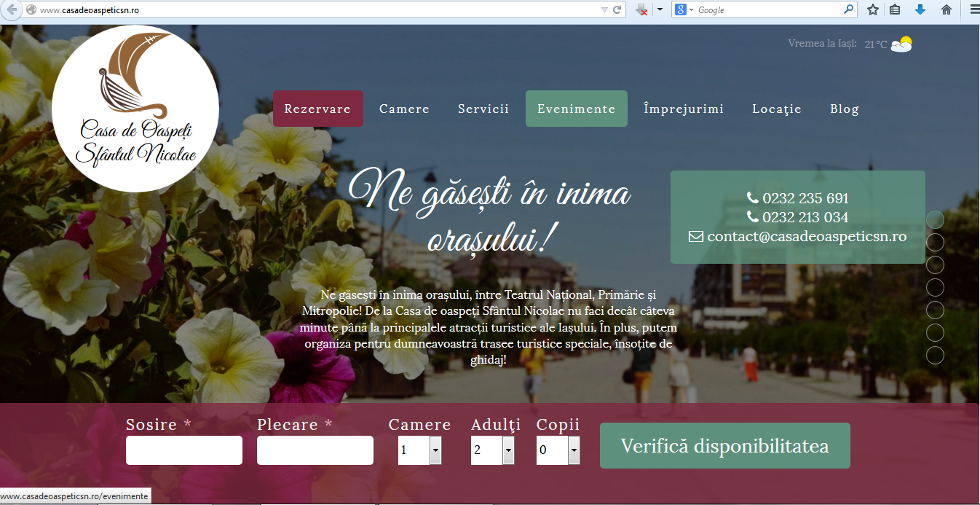Viewport: 980px width, 505px height.
Task: Click the phone icon beside 0232 235 691
Action: click(751, 197)
